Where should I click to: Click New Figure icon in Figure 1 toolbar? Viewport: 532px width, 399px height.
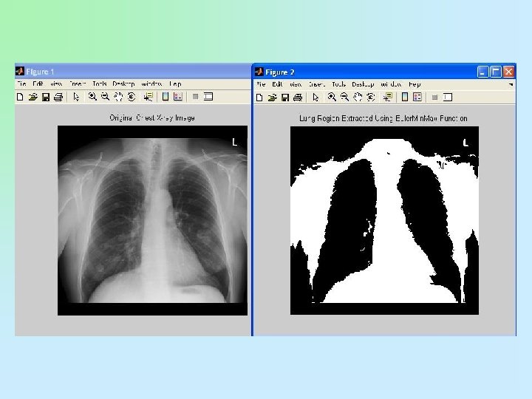click(20, 97)
